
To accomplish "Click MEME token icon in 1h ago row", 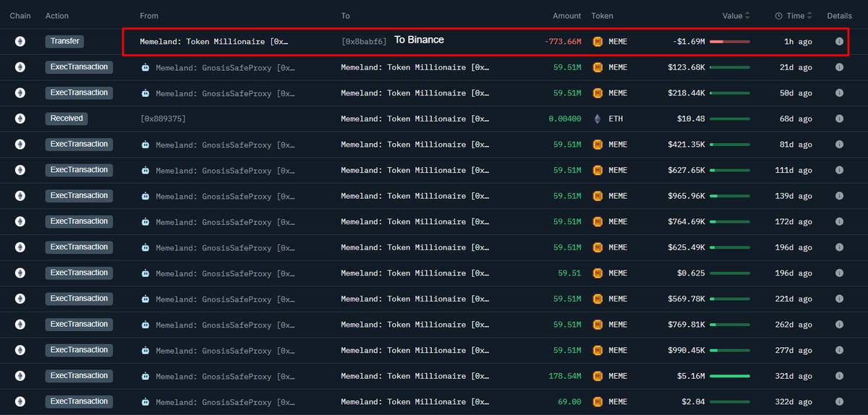I will coord(598,42).
